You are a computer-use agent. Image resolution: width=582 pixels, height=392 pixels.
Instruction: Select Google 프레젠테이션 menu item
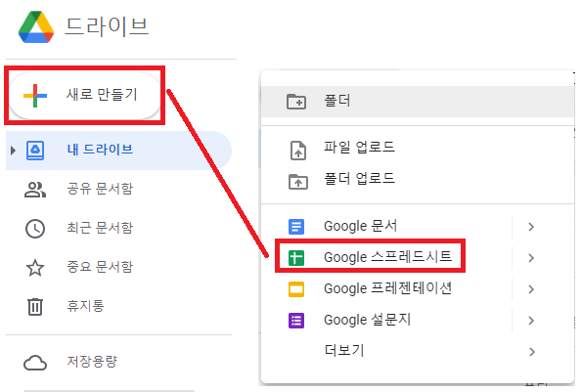418,289
